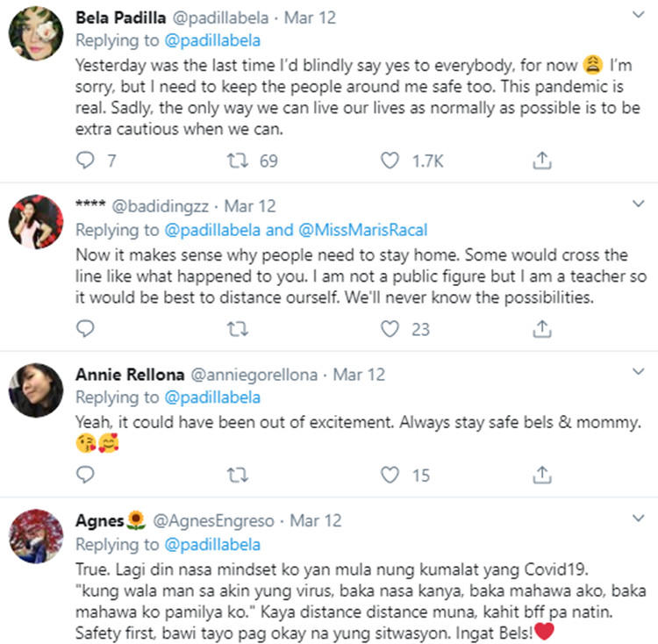The height and width of the screenshot is (644, 658).
Task: Reply to Bela Padilla's tweet
Action: click(x=85, y=161)
